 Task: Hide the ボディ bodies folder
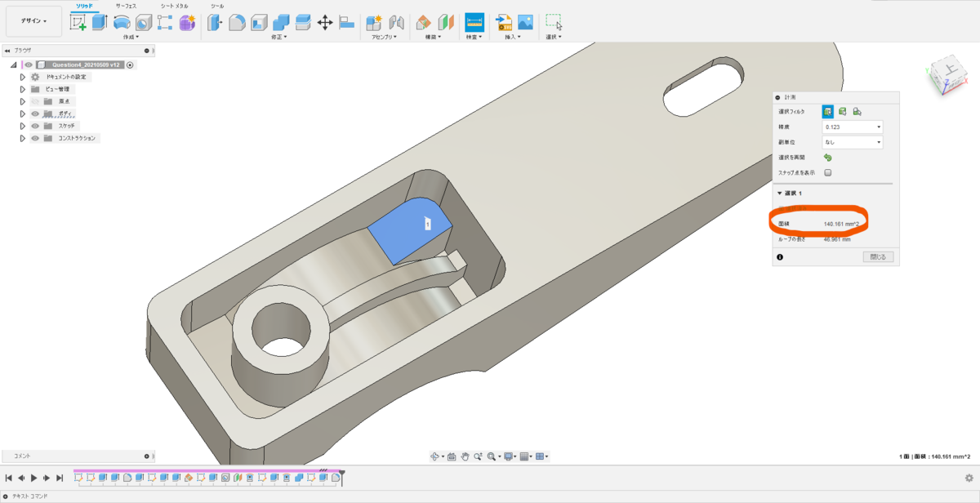pyautogui.click(x=35, y=114)
